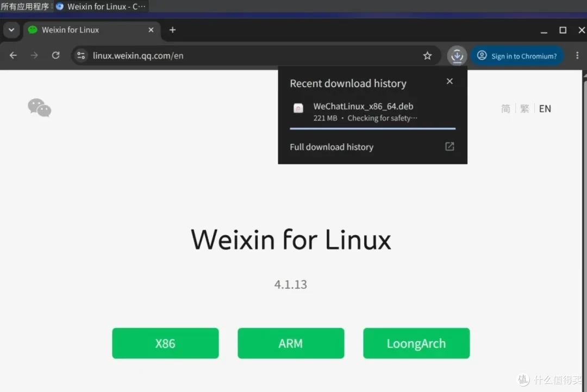
Task: Open the Chromium three-dot menu
Action: 577,55
